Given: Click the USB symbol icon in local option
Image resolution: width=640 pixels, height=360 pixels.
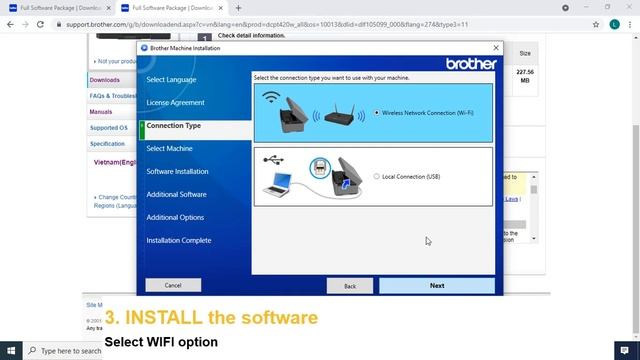Looking at the screenshot, I should (x=273, y=160).
